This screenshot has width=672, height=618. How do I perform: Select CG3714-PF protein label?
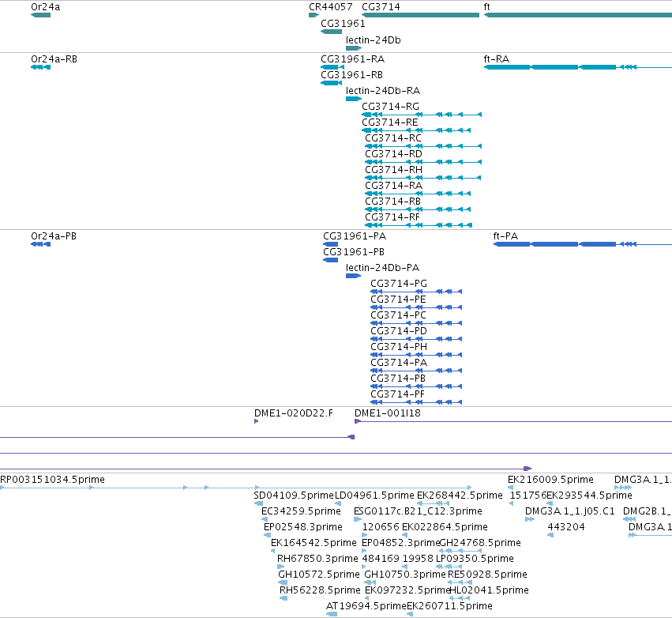click(x=397, y=395)
